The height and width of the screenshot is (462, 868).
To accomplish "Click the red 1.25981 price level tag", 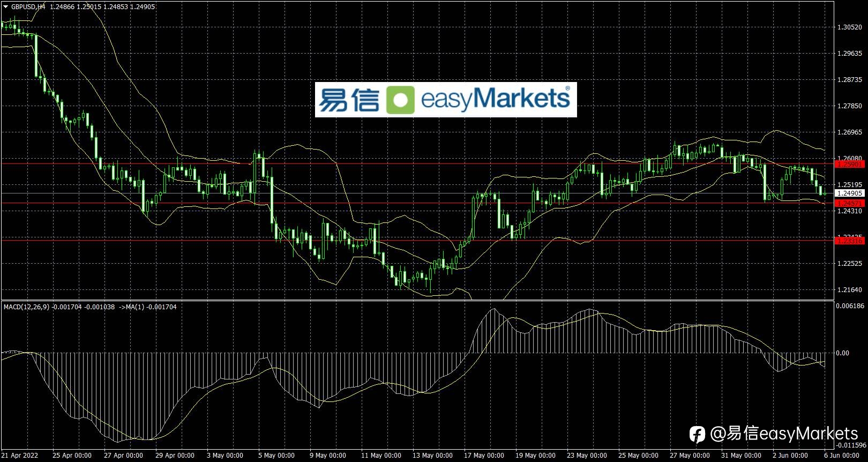I will click(x=850, y=165).
